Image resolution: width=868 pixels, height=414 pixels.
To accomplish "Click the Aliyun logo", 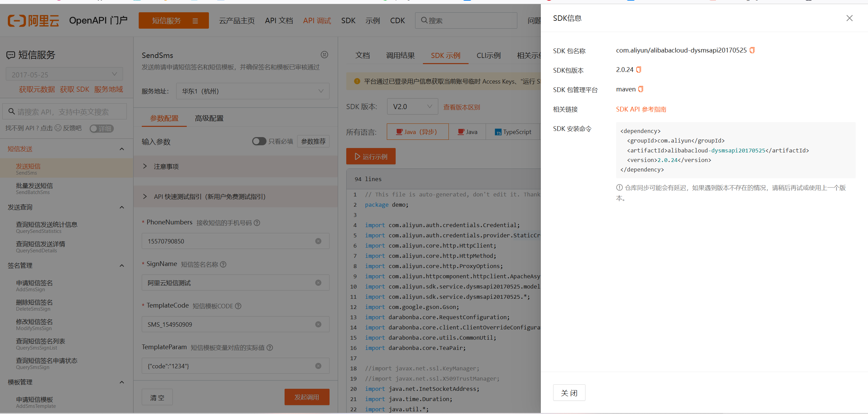I will click(x=33, y=21).
